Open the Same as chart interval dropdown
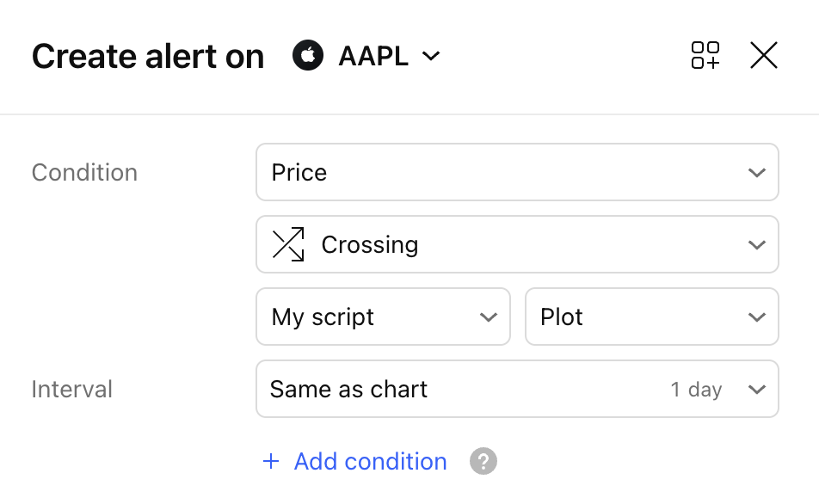 point(517,389)
